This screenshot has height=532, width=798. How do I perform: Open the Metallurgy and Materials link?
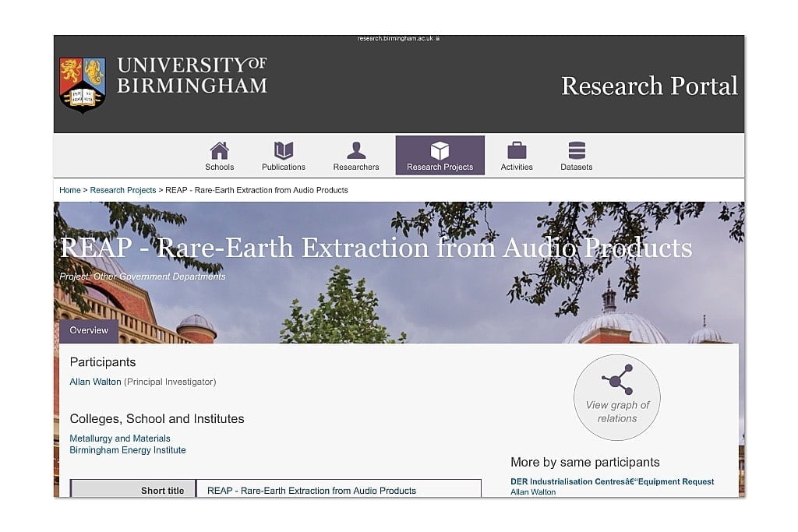point(120,439)
